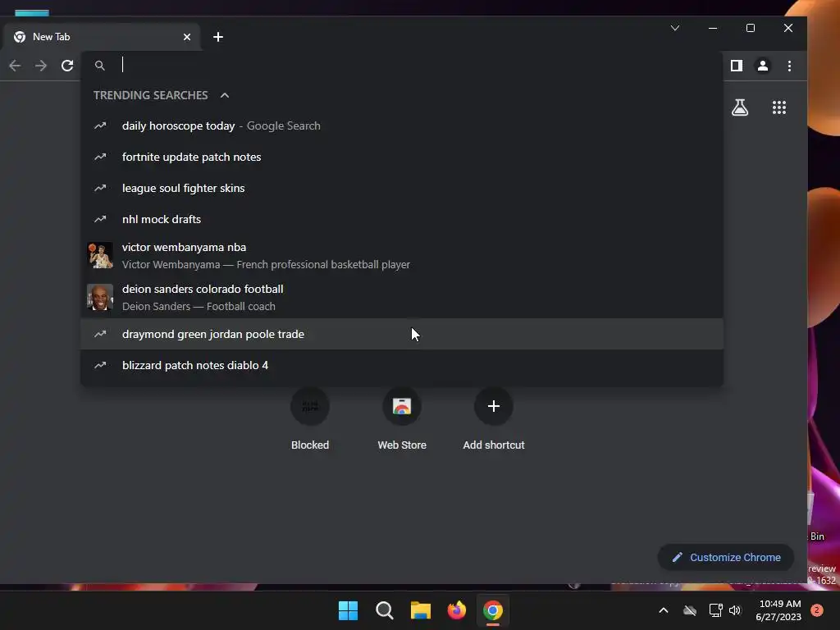Close the New Tab tab

click(187, 37)
